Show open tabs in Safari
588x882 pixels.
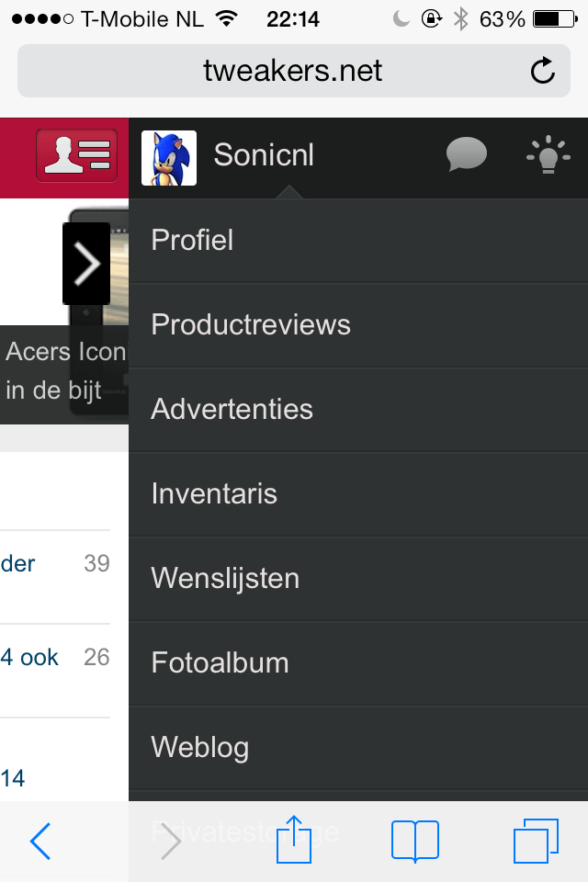535,841
